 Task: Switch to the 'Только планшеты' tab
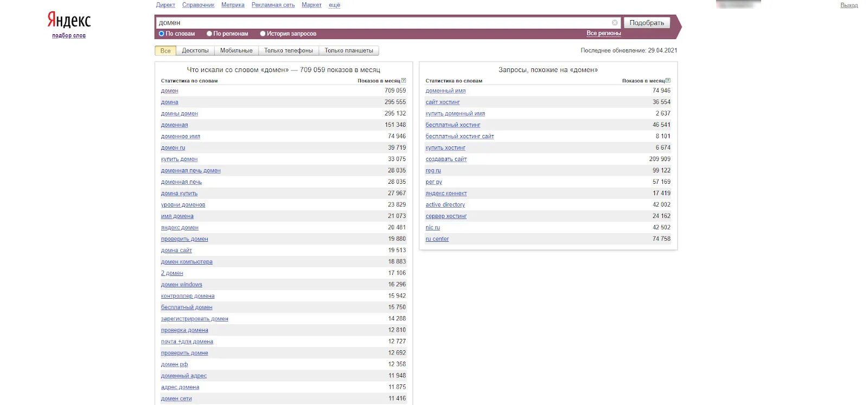[349, 50]
